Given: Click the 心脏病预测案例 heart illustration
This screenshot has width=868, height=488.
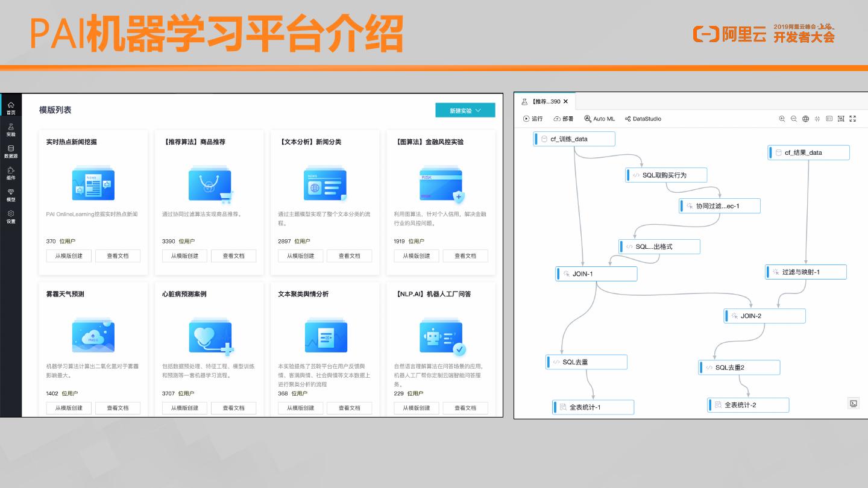Looking at the screenshot, I should click(210, 337).
